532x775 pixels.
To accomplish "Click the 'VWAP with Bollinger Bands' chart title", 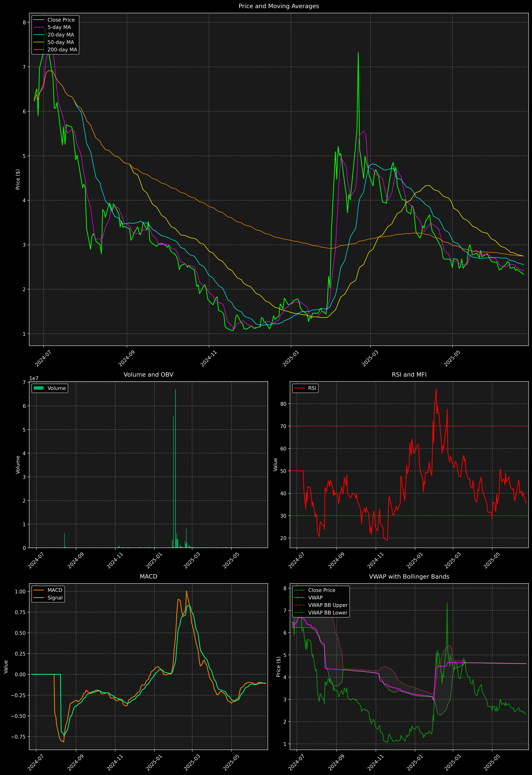I will 409,577.
